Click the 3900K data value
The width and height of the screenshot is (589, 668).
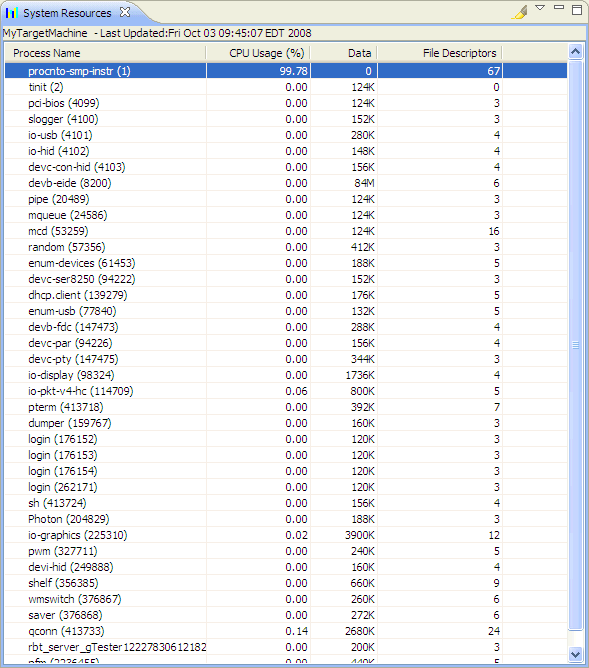point(359,535)
